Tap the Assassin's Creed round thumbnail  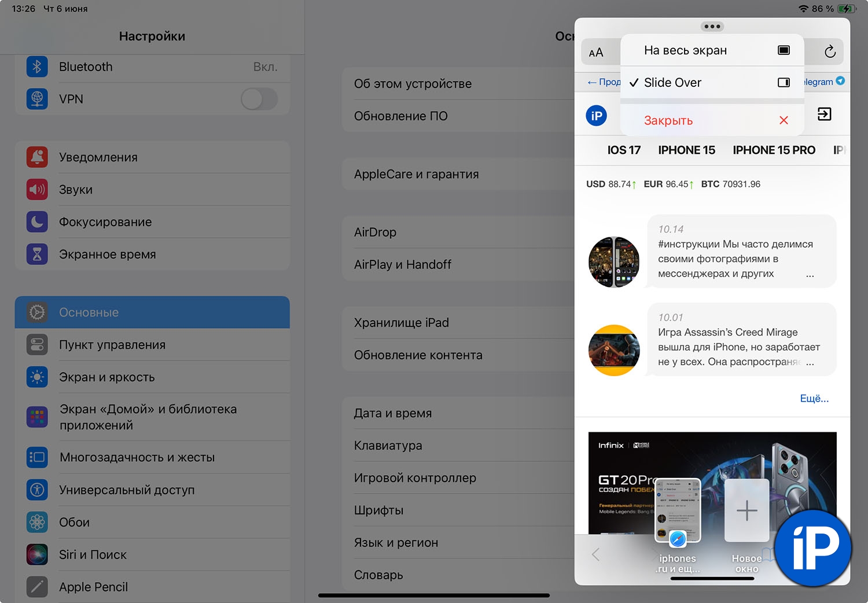tap(614, 350)
